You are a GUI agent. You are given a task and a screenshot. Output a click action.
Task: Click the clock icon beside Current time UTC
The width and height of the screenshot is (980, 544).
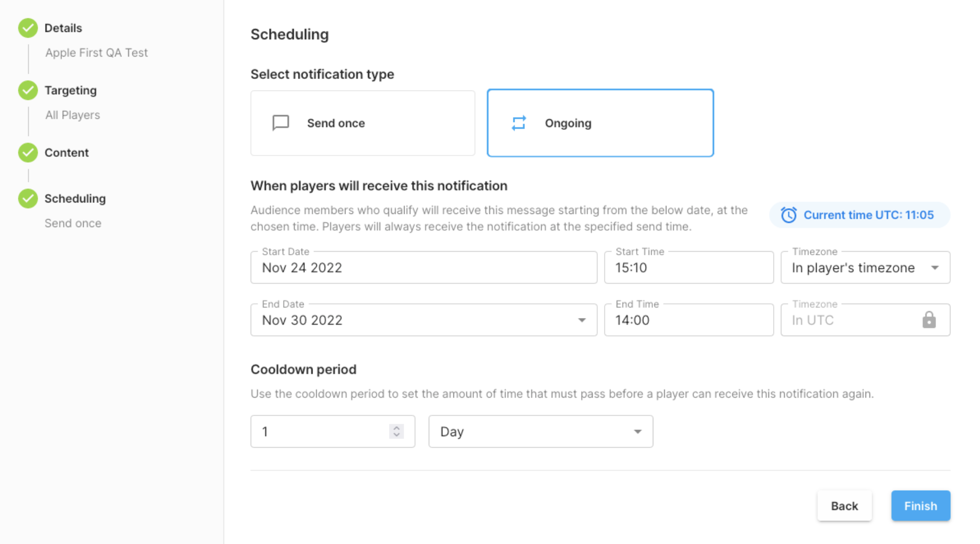point(788,215)
